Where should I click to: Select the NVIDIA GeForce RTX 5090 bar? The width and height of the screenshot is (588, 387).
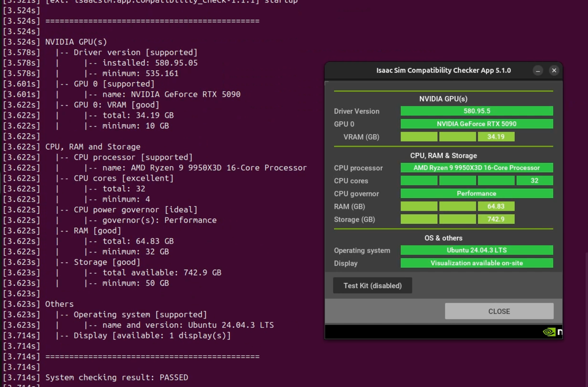pos(477,124)
